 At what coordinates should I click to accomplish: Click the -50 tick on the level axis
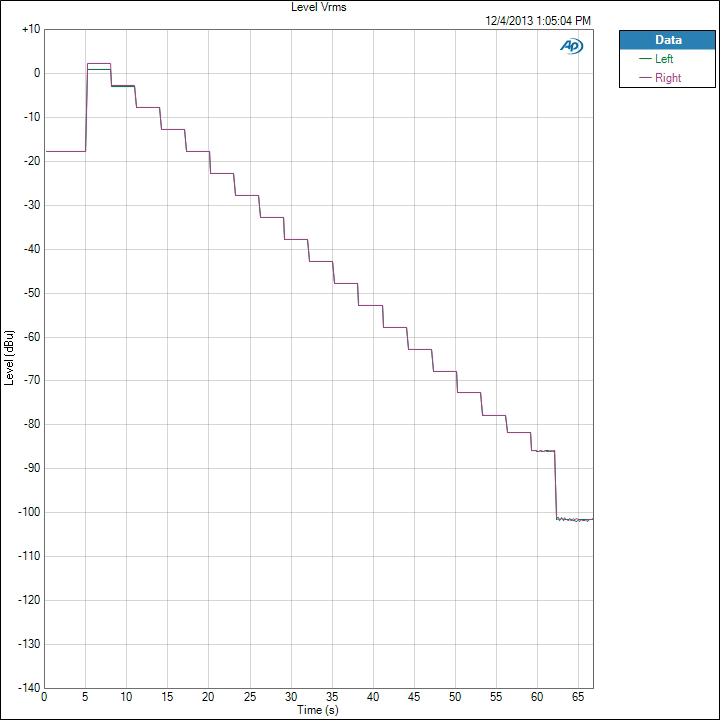click(30, 293)
